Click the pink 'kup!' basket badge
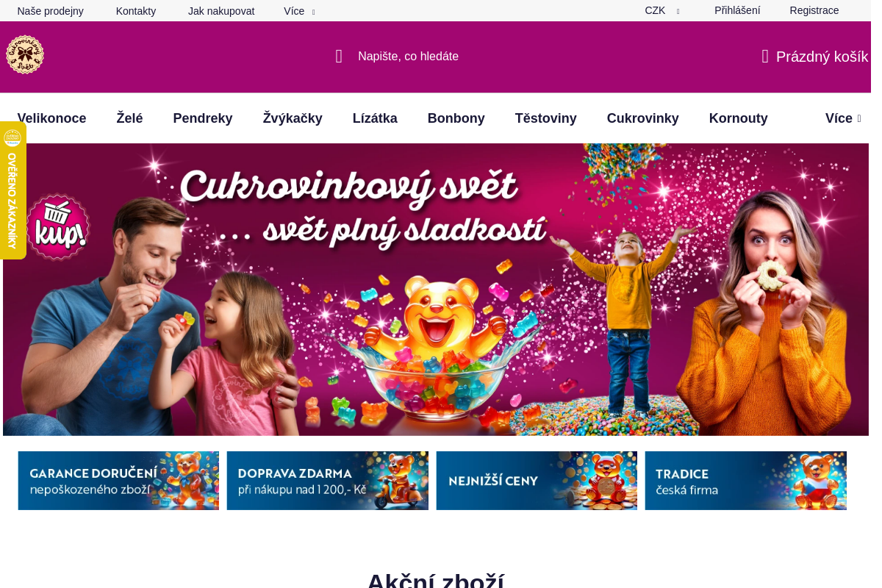 pos(58,227)
